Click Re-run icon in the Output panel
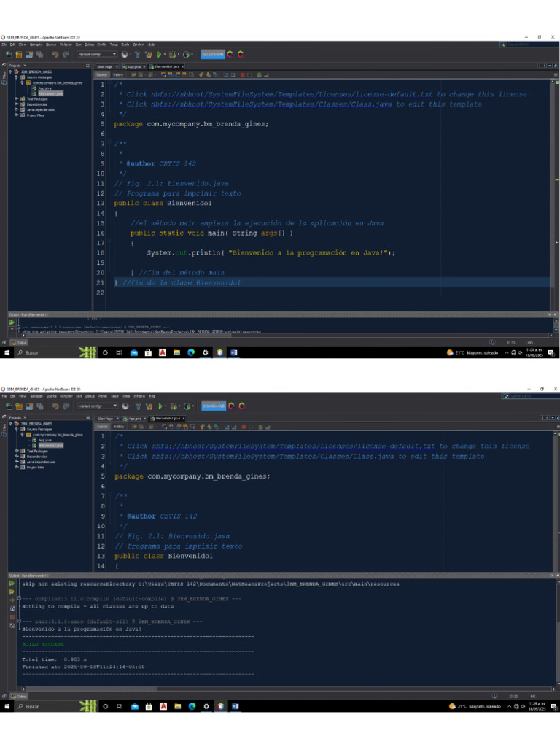 point(11,584)
